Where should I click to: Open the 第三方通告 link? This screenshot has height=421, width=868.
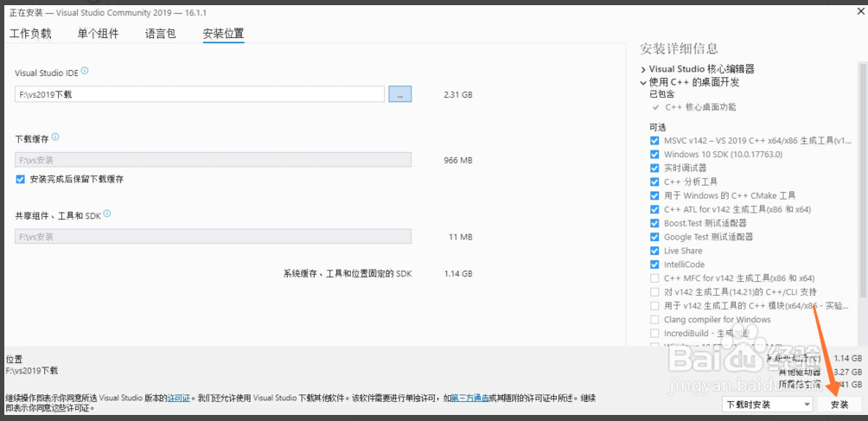tap(470, 398)
